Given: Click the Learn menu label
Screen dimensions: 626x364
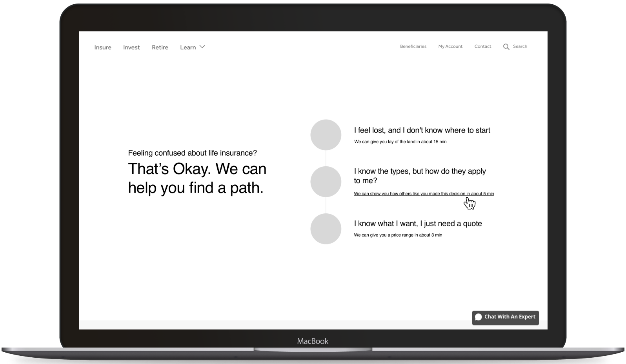Looking at the screenshot, I should 188,47.
